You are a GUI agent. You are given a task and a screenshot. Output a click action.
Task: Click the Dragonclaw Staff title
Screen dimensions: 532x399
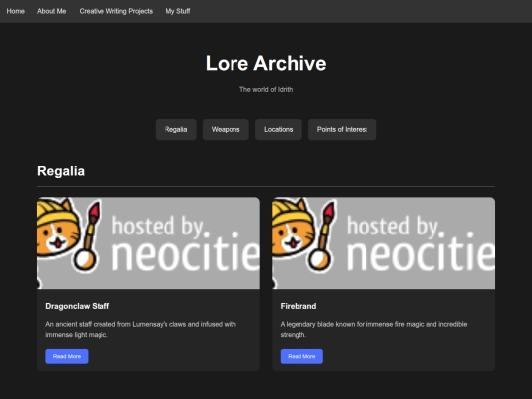[x=78, y=306]
